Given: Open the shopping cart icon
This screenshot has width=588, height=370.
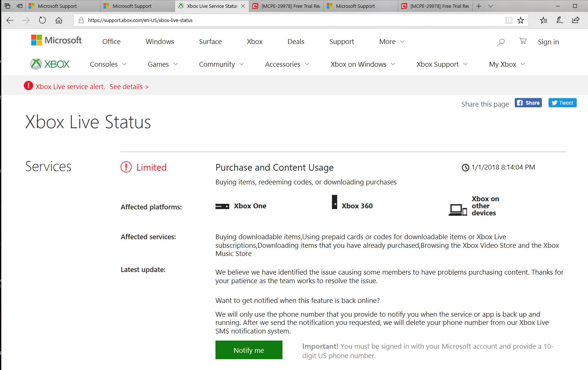Looking at the screenshot, I should click(x=523, y=41).
